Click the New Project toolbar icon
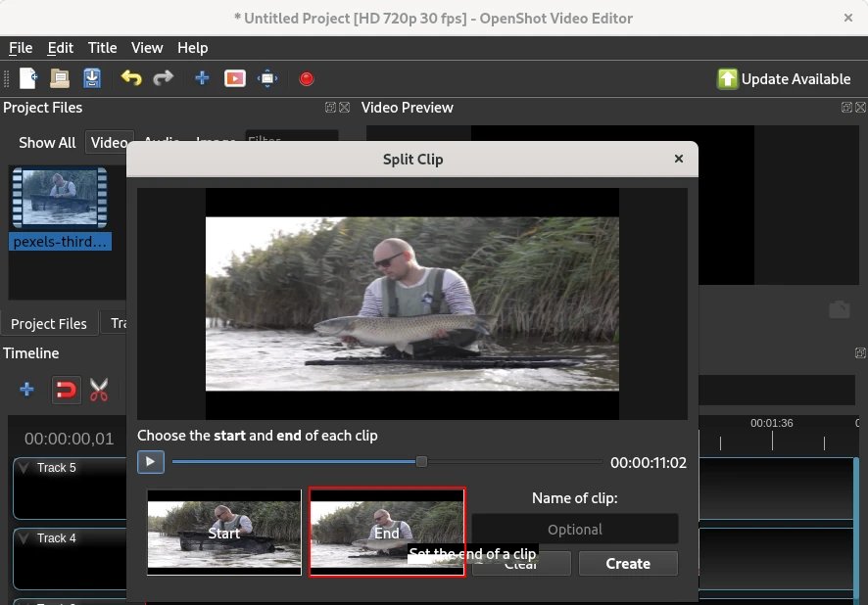Image resolution: width=868 pixels, height=605 pixels. [x=28, y=78]
